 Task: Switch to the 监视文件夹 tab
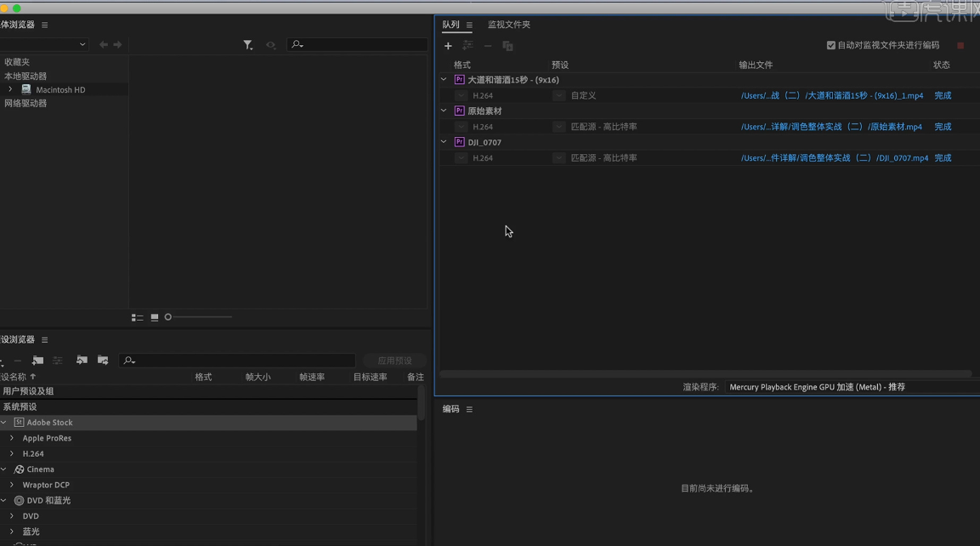(x=507, y=25)
